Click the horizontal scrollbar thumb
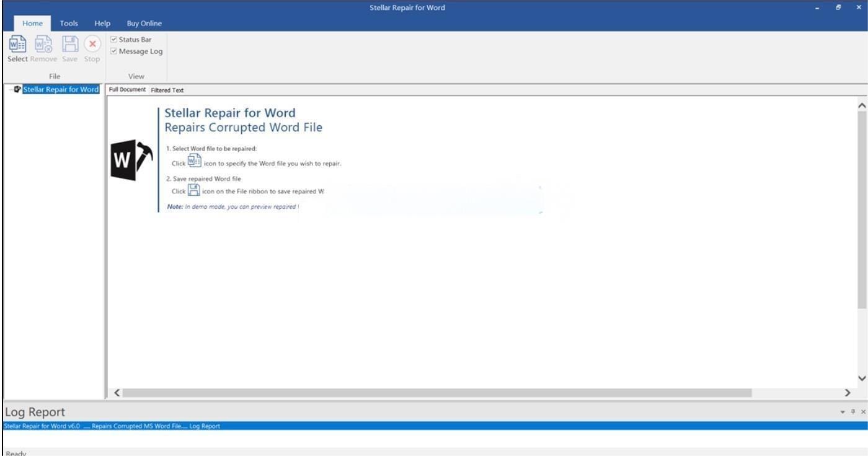868x456 pixels. tap(438, 393)
